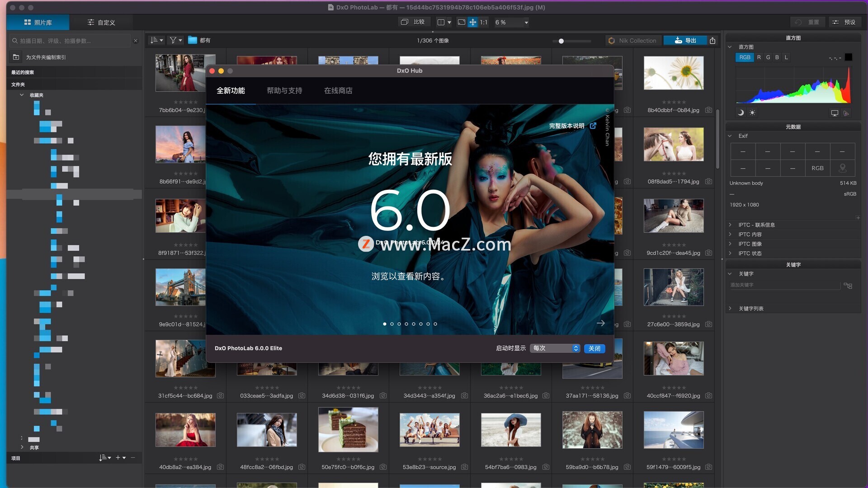Select thumbnail 8b40dbbf…0b84.jpg daisy
868x488 pixels.
tap(674, 73)
